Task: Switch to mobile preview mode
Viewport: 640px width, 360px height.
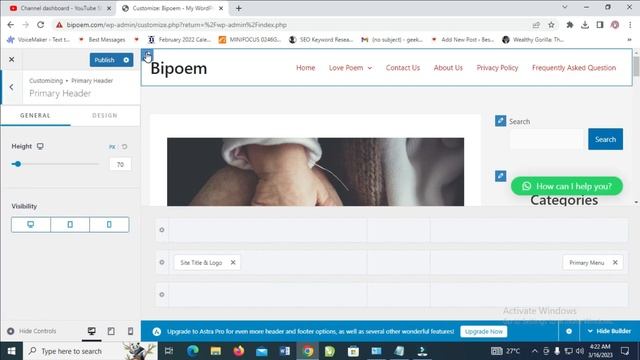Action: click(131, 331)
